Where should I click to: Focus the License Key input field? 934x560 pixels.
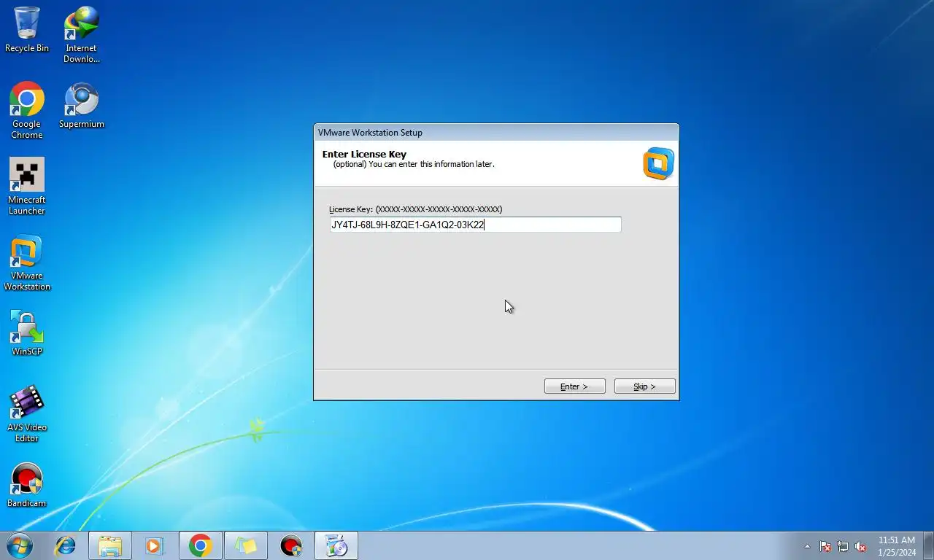(x=475, y=225)
